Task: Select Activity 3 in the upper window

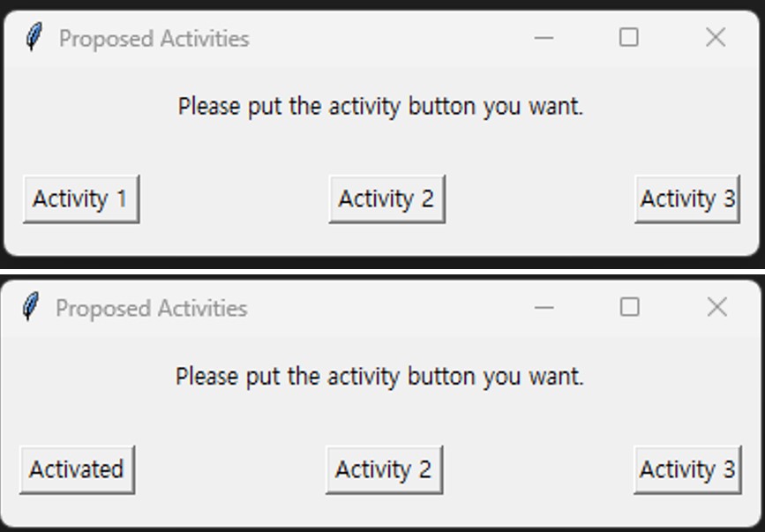Action: [686, 199]
